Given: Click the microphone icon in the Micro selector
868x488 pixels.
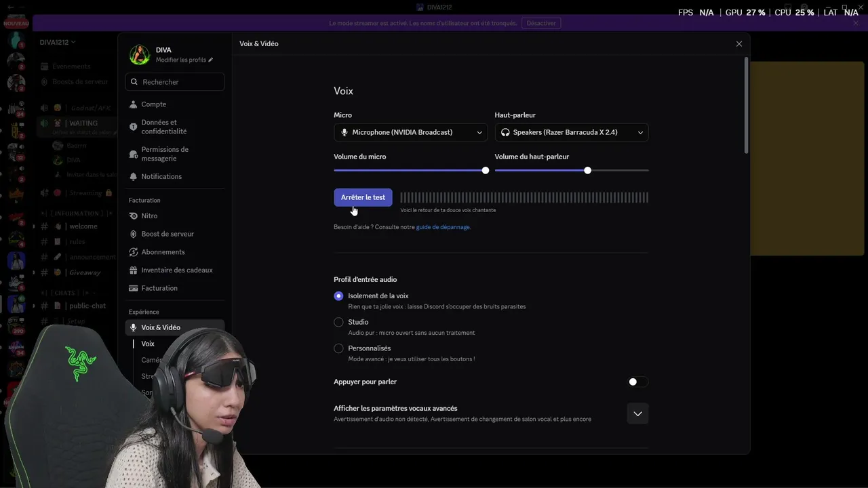Looking at the screenshot, I should (x=344, y=132).
